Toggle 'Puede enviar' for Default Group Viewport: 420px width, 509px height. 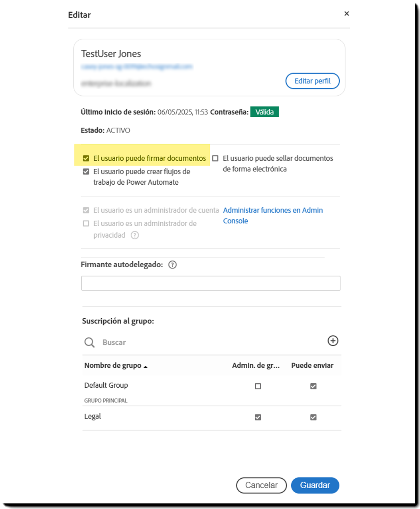pyautogui.click(x=314, y=386)
